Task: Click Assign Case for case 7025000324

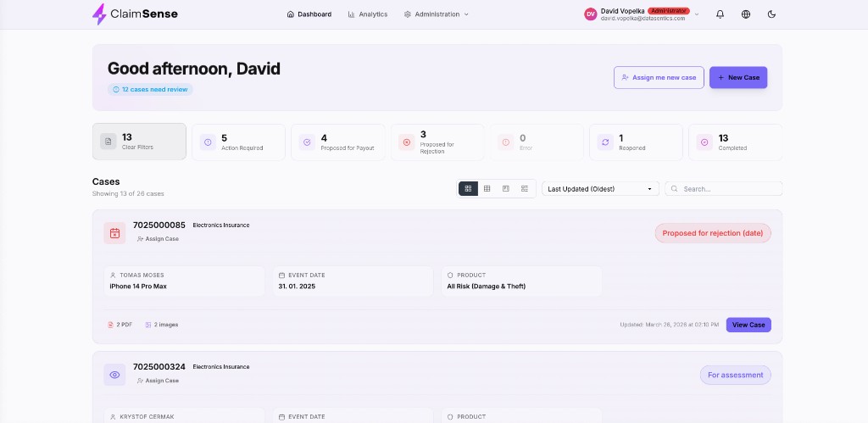Action: [158, 381]
